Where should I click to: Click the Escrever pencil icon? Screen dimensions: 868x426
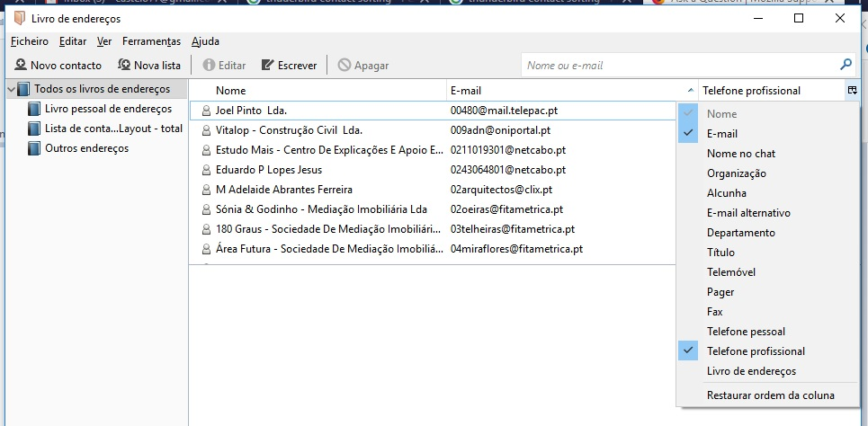[x=267, y=66]
